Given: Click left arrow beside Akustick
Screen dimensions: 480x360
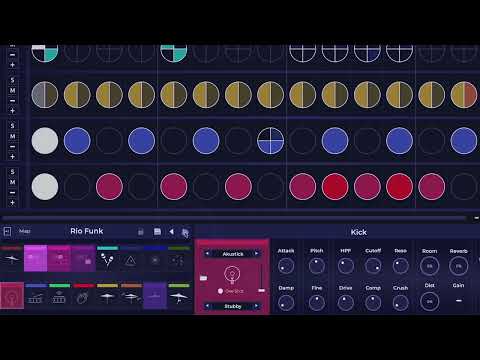Looking at the screenshot, I should (x=207, y=253).
